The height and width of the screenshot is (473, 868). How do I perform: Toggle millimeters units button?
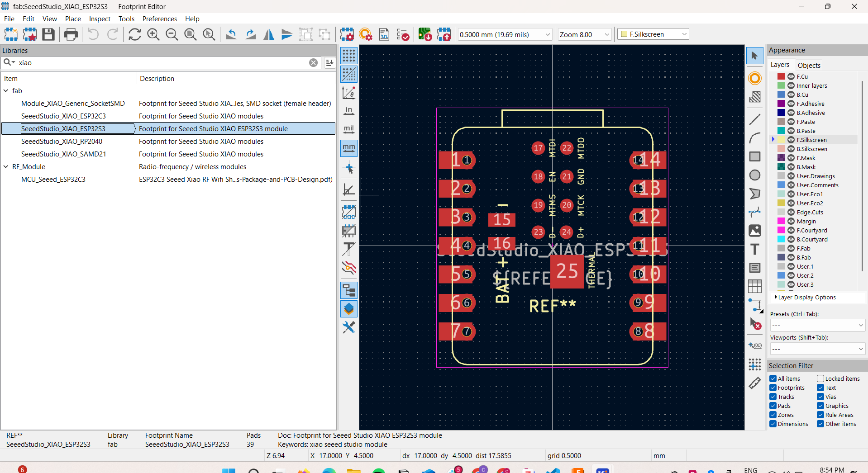pos(349,148)
